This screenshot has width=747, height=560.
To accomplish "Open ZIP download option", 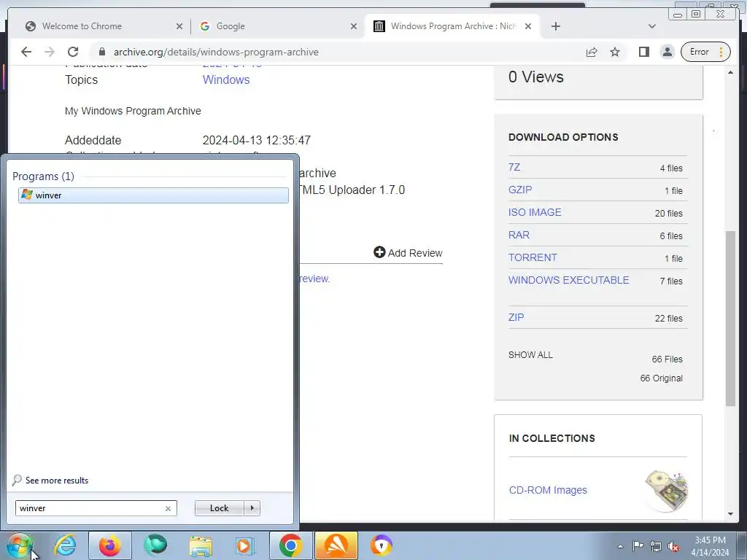I will pyautogui.click(x=516, y=317).
